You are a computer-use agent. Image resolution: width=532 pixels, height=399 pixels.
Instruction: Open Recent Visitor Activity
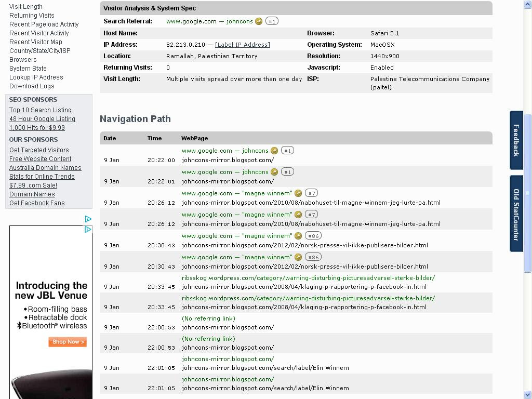pyautogui.click(x=39, y=33)
